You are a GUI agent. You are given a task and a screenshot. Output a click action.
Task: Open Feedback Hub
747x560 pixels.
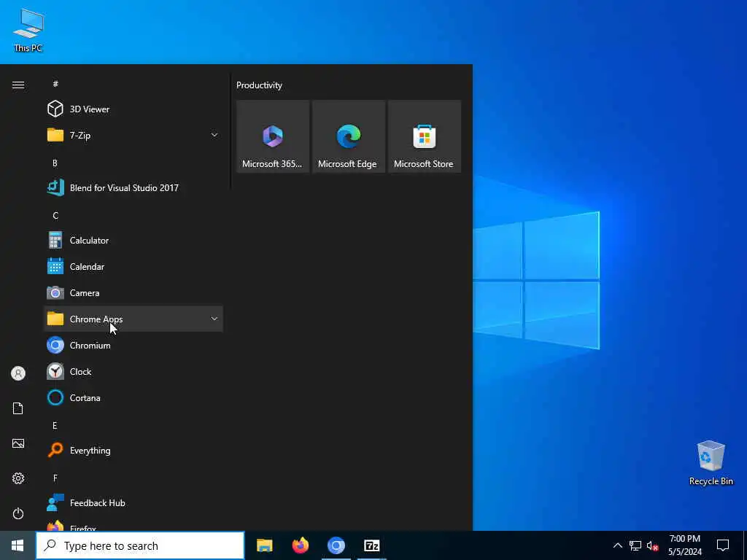[x=133, y=503]
